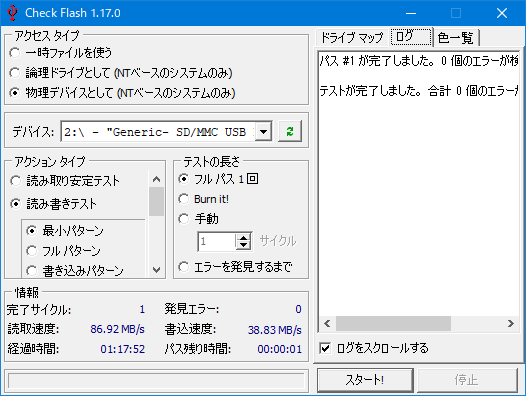Click the log left scroll arrow
The width and height of the screenshot is (526, 396).
click(327, 324)
